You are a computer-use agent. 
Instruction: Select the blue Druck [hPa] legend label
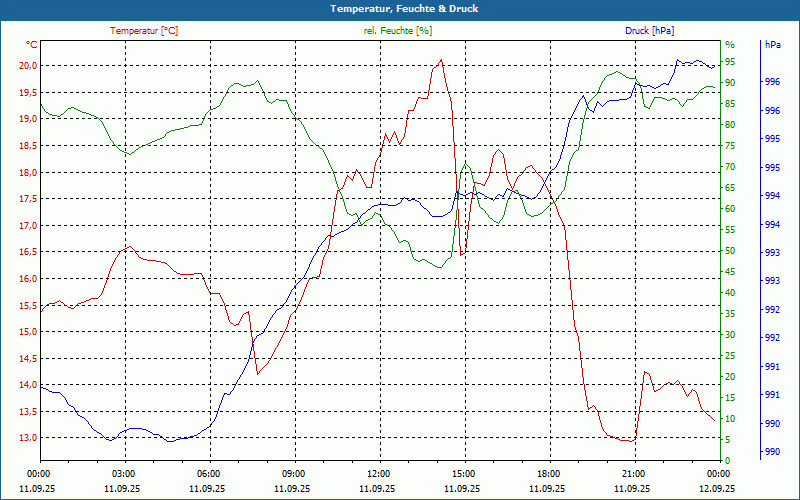click(649, 31)
